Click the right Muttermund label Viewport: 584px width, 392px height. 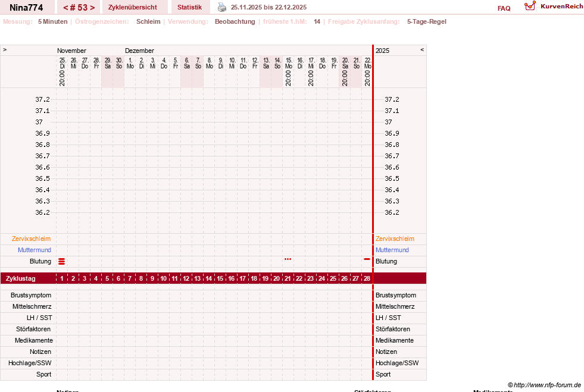coord(392,250)
